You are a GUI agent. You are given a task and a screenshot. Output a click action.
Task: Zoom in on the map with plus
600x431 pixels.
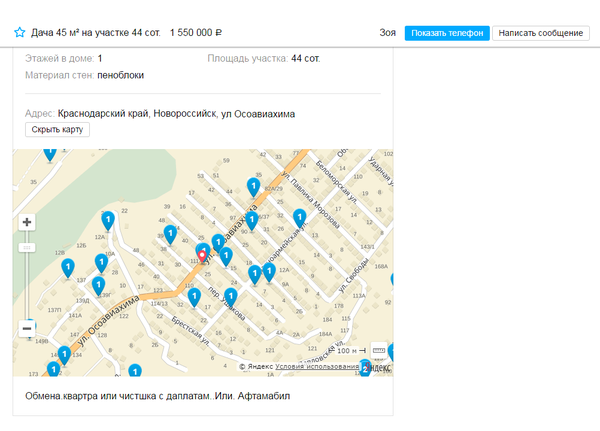[27, 222]
